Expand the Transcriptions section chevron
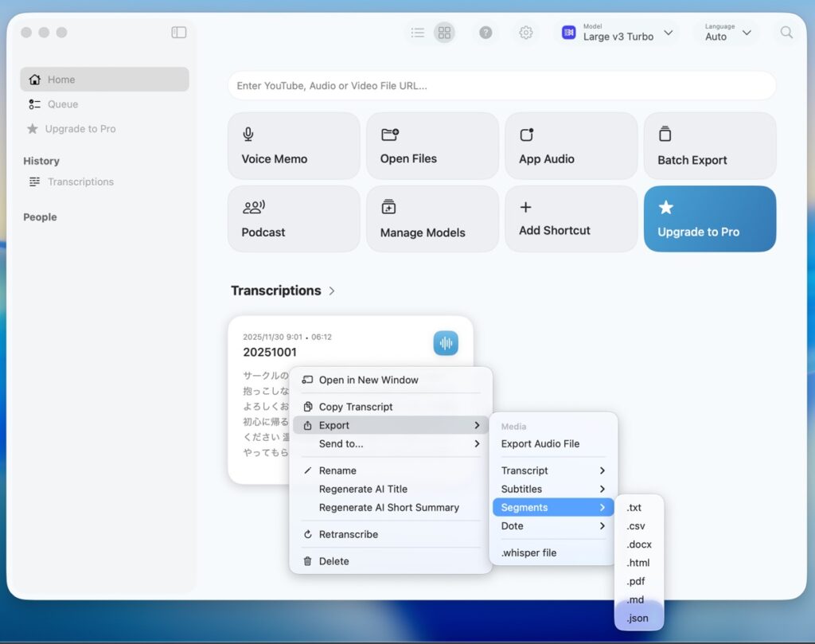815x644 pixels. pyautogui.click(x=332, y=291)
